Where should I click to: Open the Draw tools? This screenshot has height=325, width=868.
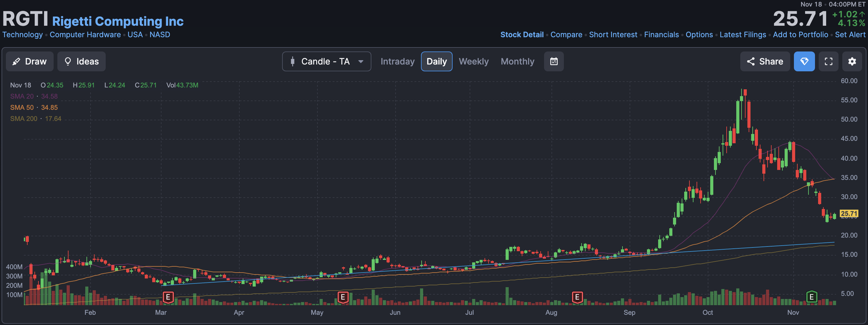pos(30,61)
